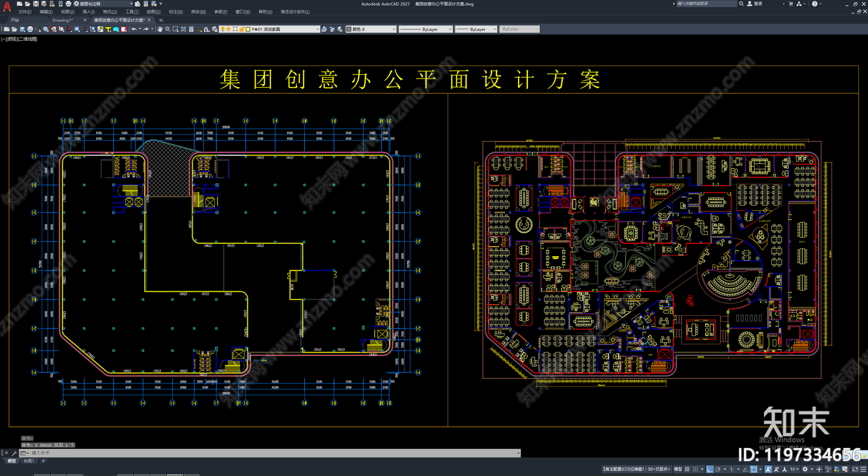Select the Pan hand tool

[x=160, y=29]
